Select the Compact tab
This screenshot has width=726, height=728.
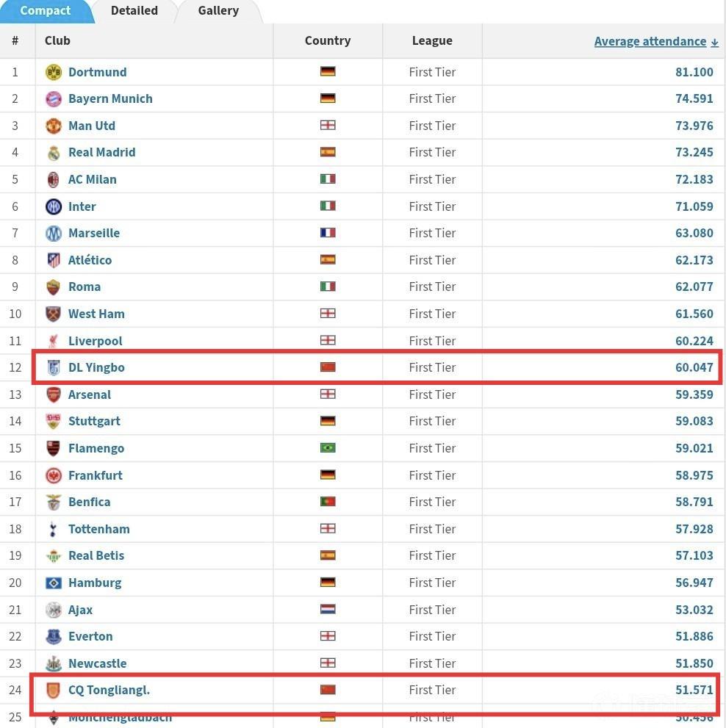pos(46,10)
